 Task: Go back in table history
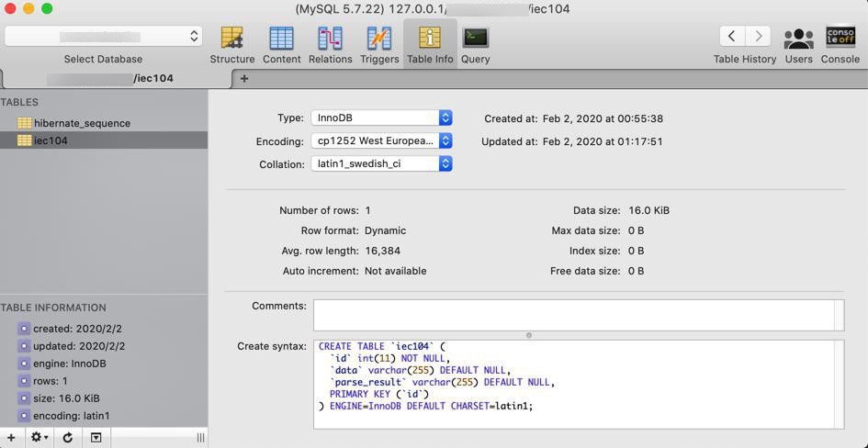tap(732, 36)
